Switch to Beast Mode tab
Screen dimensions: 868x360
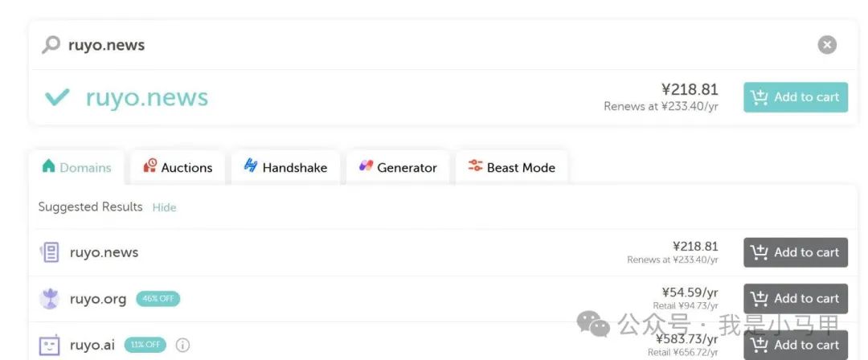pyautogui.click(x=511, y=167)
